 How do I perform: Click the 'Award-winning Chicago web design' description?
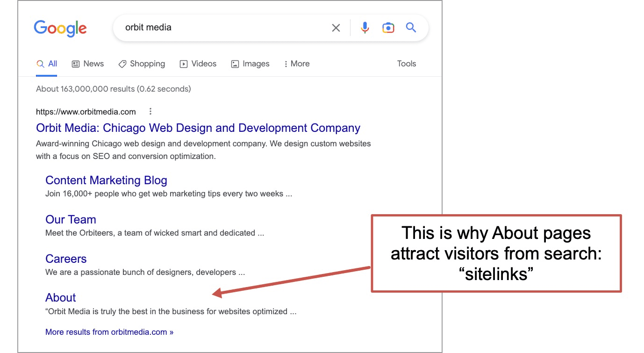click(203, 150)
